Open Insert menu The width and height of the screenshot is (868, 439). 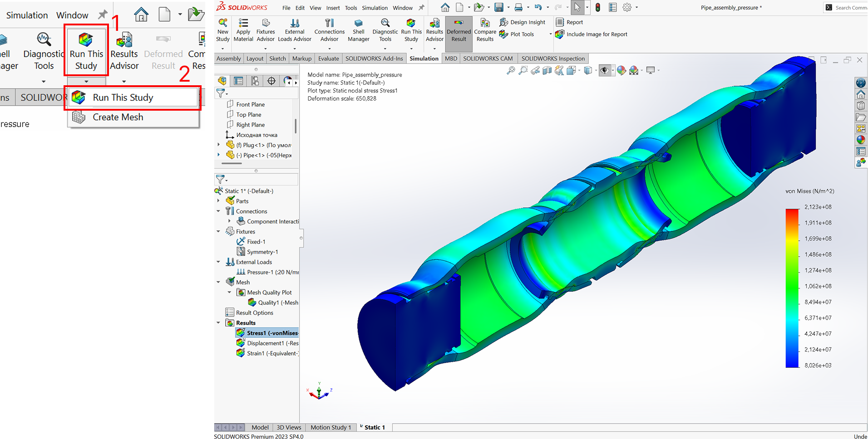pyautogui.click(x=333, y=8)
